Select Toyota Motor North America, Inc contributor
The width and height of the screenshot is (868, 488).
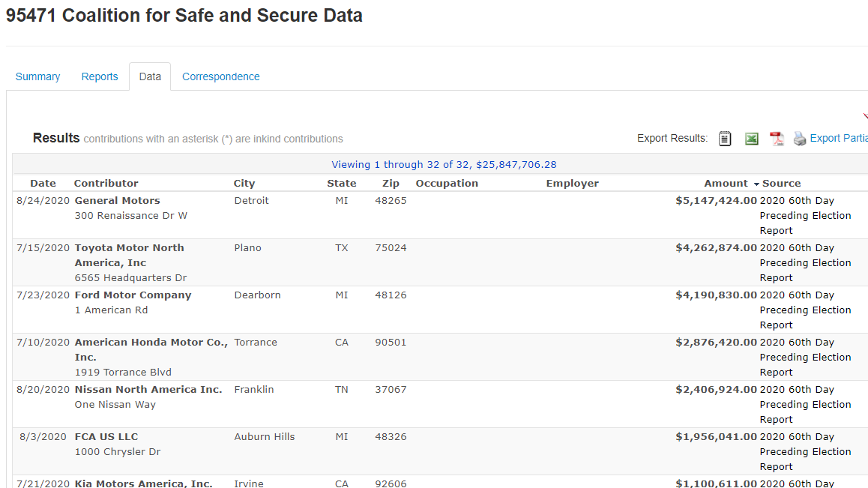coord(130,256)
